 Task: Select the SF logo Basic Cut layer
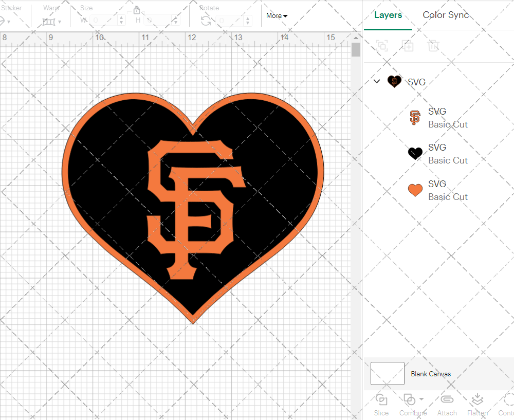point(447,118)
